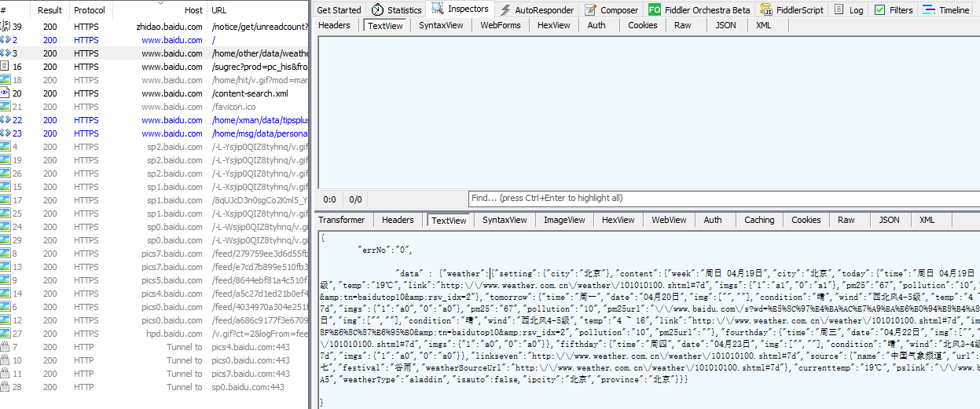Click the Statistics tab clock icon
Screen dimensions: 980x409
[378, 10]
